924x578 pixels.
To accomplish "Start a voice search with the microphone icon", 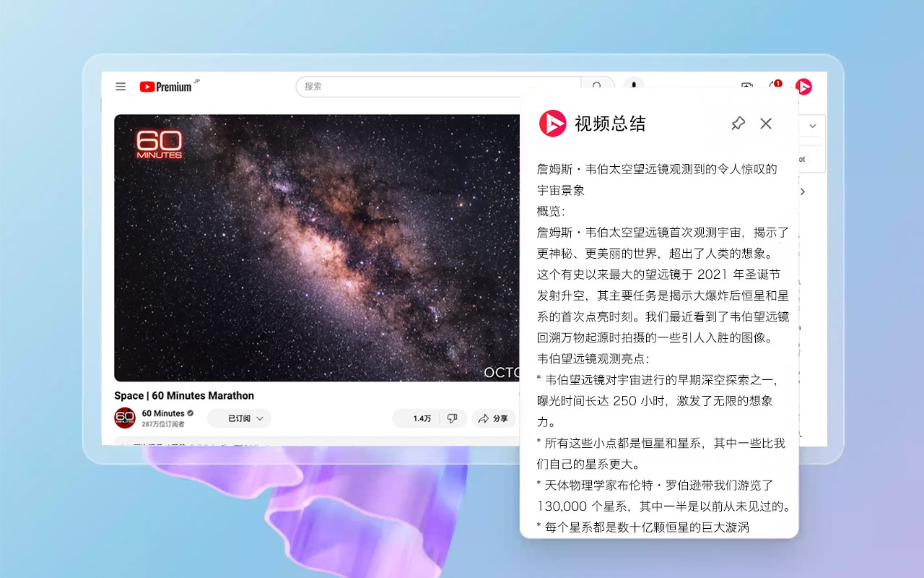I will pos(633,86).
